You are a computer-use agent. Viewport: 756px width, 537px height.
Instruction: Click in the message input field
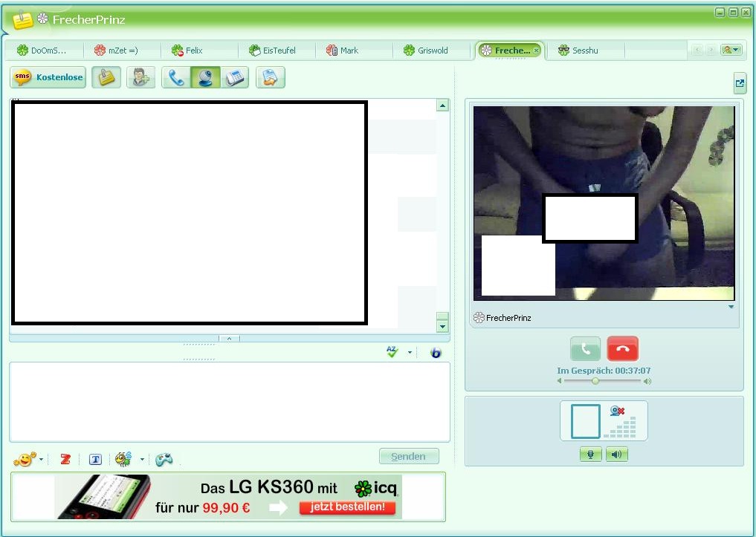[229, 401]
